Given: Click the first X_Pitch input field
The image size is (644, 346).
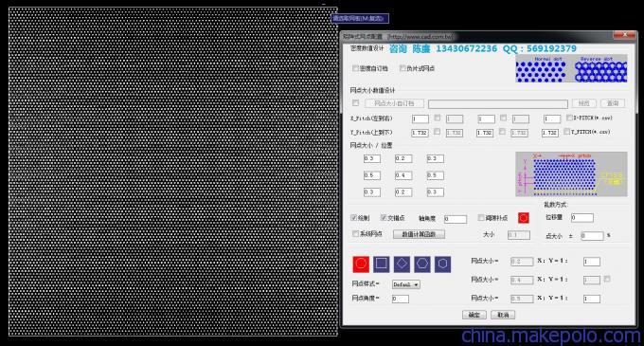Looking at the screenshot, I should click(x=420, y=119).
